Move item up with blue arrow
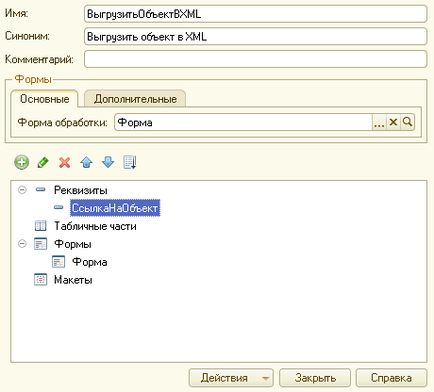Image resolution: width=434 pixels, height=392 pixels. pos(86,163)
